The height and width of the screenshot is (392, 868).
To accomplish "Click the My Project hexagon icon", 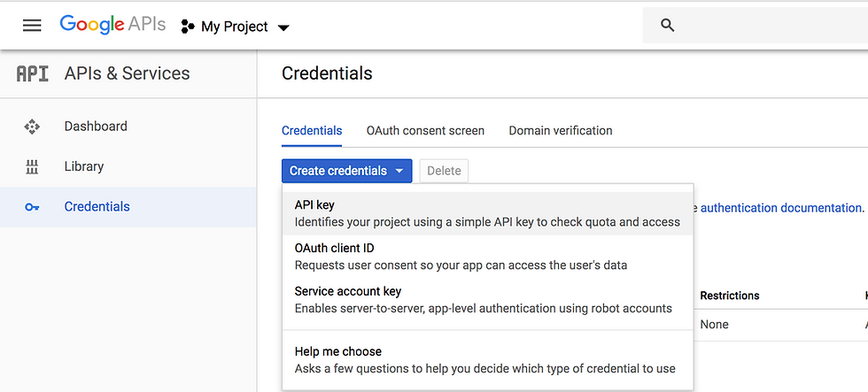I will pyautogui.click(x=188, y=27).
